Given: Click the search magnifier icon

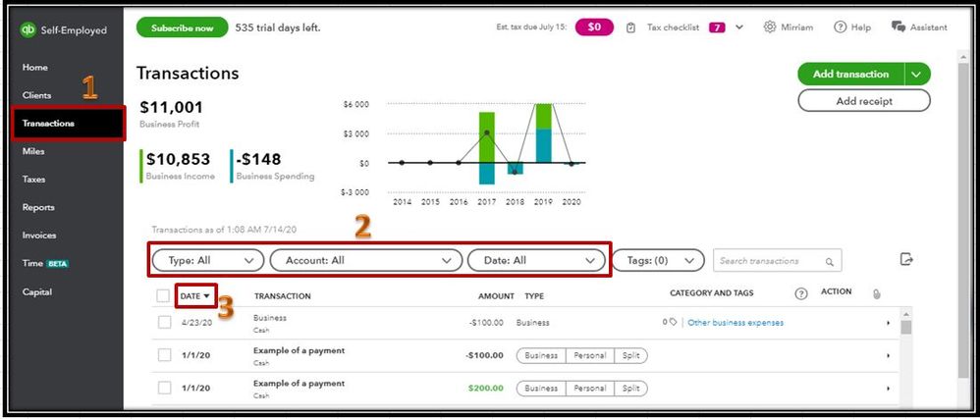Looking at the screenshot, I should [x=830, y=262].
